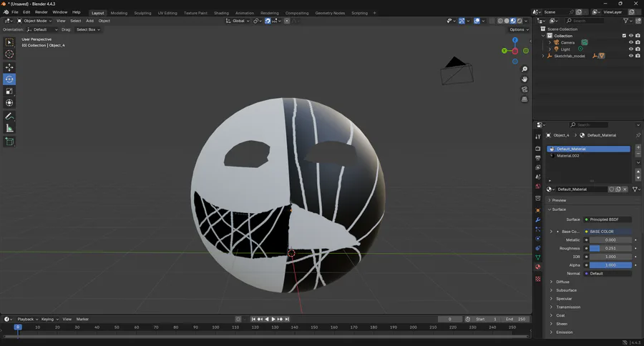Screen dimensions: 644x346
Task: Open Global transform orientation dropdown
Action: 238,21
